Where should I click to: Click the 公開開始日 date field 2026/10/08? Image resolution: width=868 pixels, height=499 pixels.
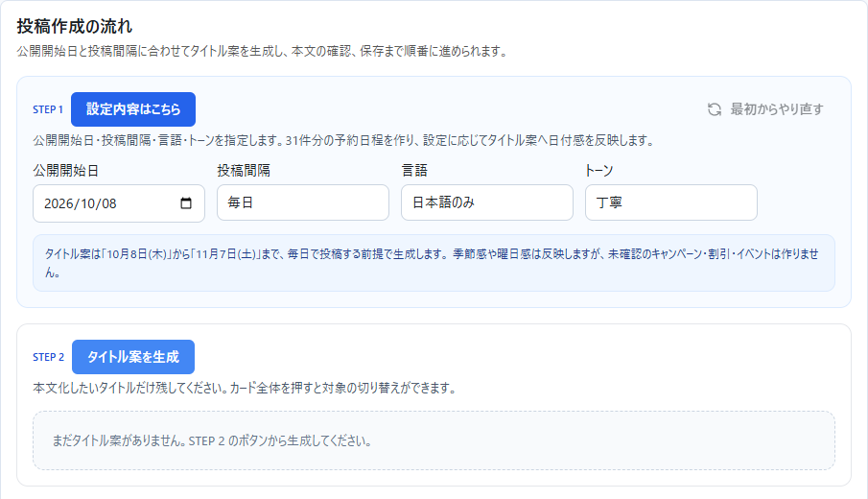point(119,203)
